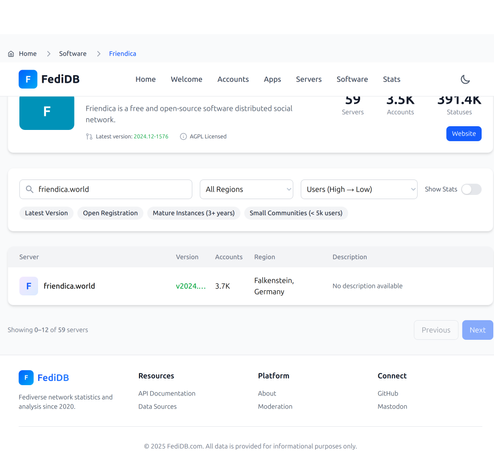The image size is (494, 466).
Task: Toggle Mature Instances (3+ years) filter
Action: coord(194,213)
